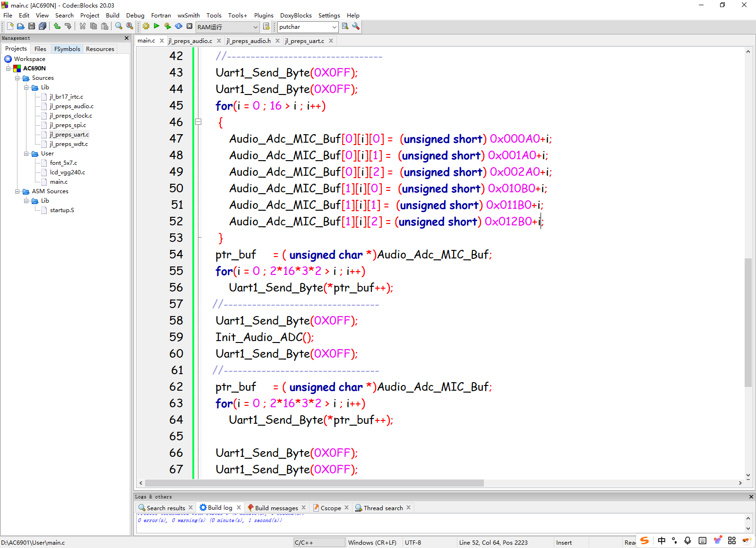Open the Search results log tab

(166, 508)
